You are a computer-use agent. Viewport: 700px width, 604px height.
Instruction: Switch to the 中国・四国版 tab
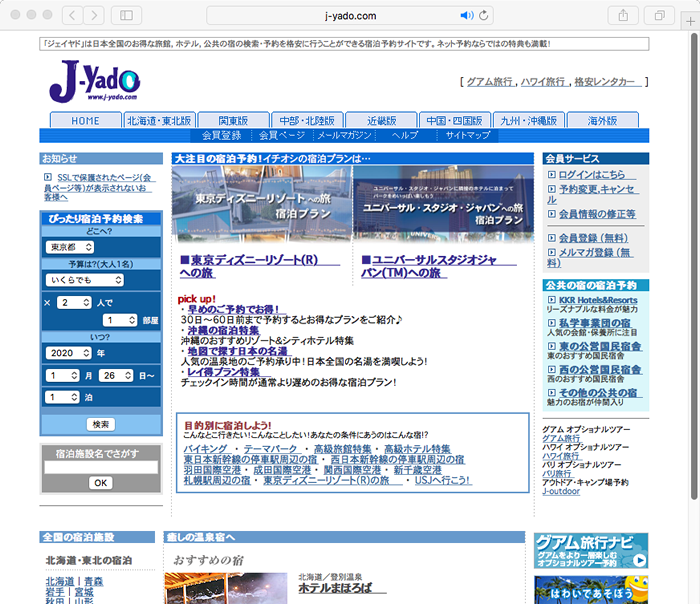coord(454,121)
